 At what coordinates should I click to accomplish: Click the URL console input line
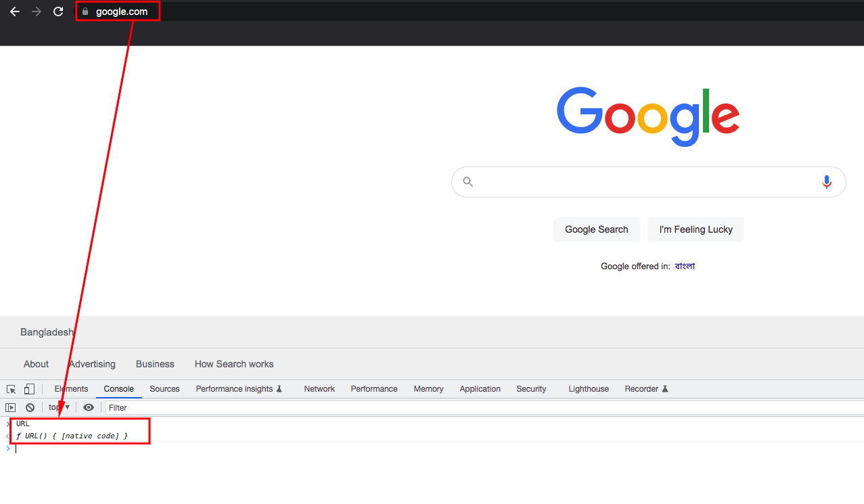(x=23, y=423)
